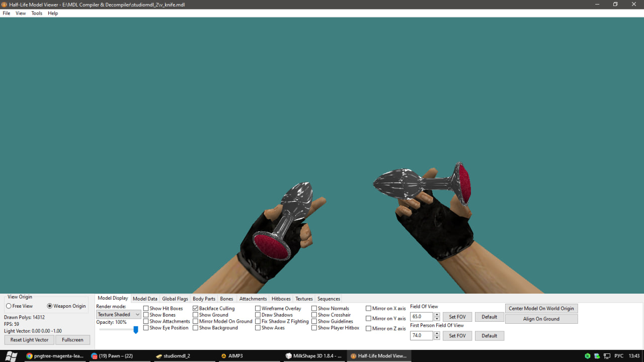This screenshot has height=362, width=644.
Task: Open the Render mode dropdown
Action: point(119,315)
